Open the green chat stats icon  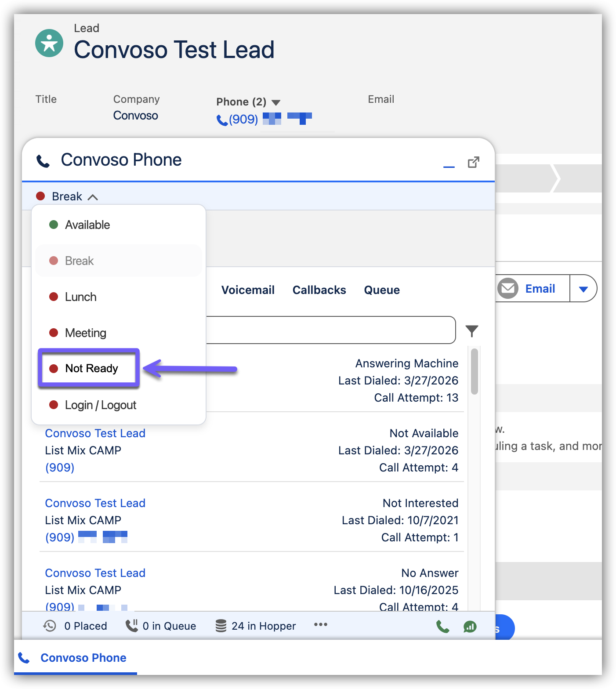tap(470, 627)
